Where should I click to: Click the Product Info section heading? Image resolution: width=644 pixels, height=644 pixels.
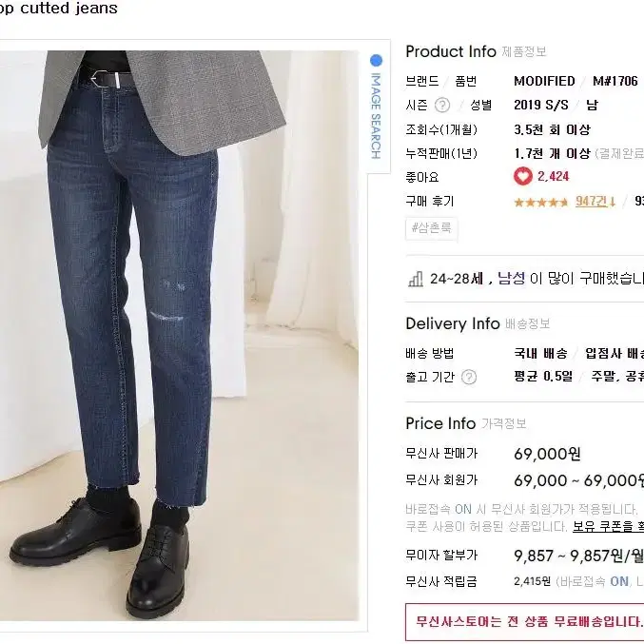click(x=451, y=51)
